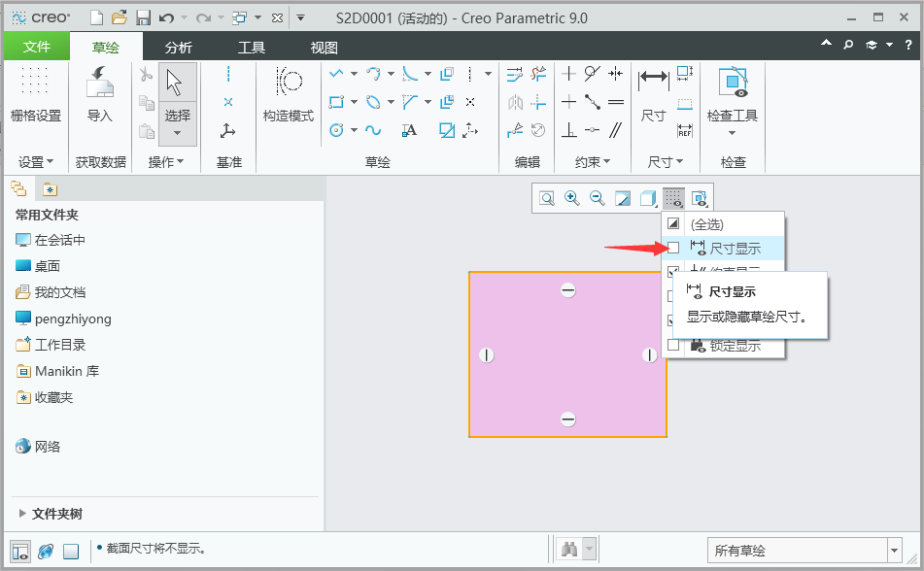Switch to the 工具 tab
This screenshot has width=924, height=571.
(252, 48)
